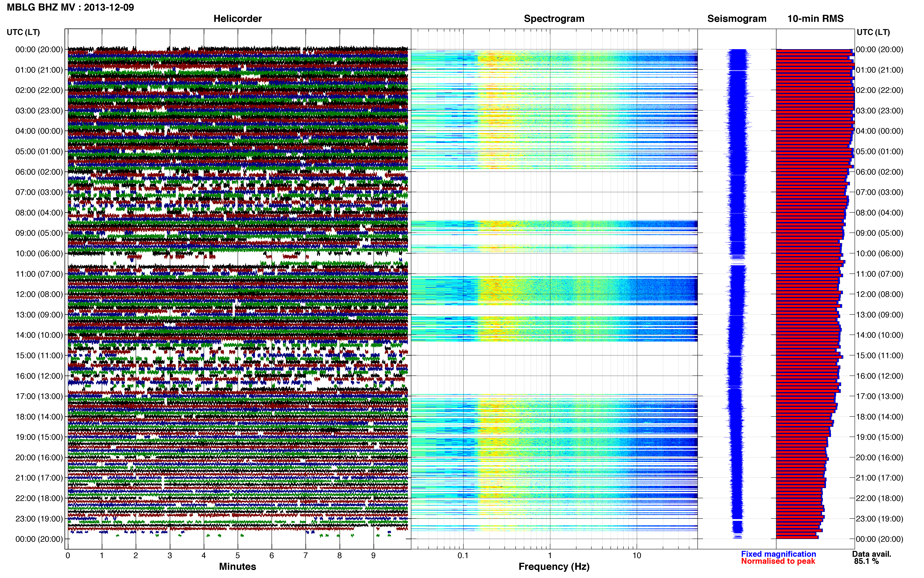Click right time label '18:00 (14:00)'
The height and width of the screenshot is (578, 924).
pos(880,417)
